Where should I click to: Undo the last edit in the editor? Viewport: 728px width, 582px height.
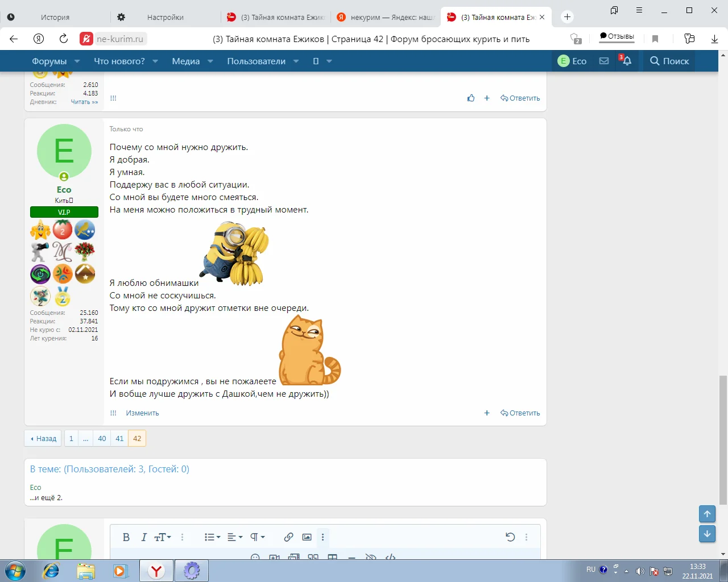[510, 537]
